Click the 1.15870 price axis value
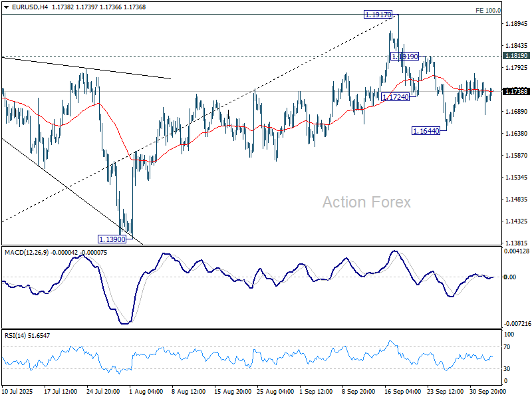The height and width of the screenshot is (399, 532). (x=516, y=156)
